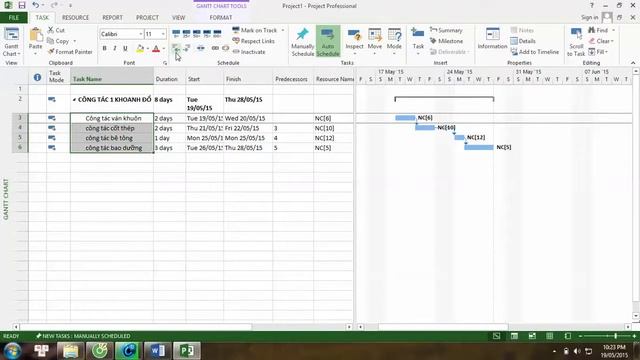Click the Insert Task button
Viewport: 640px width, 360px height.
click(x=418, y=41)
